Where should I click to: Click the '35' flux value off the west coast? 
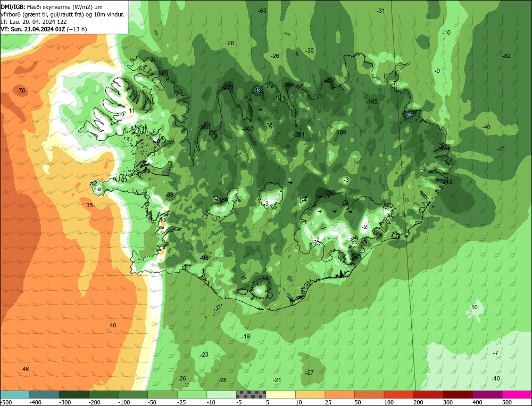(x=89, y=205)
